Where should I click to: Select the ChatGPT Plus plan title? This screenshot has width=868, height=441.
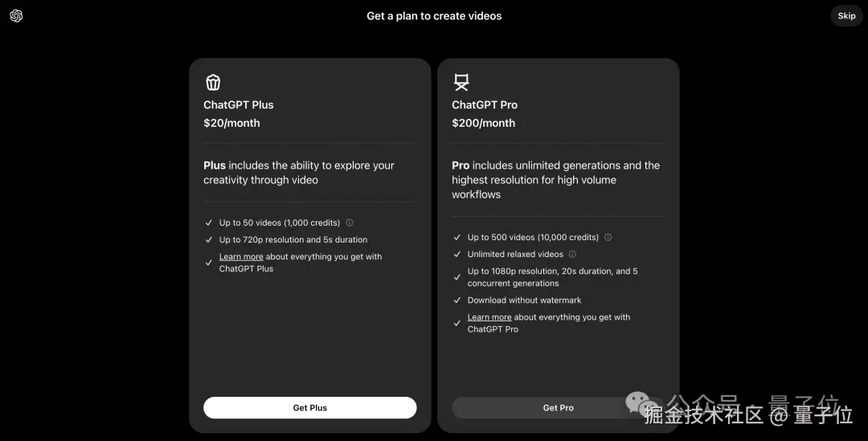(239, 105)
